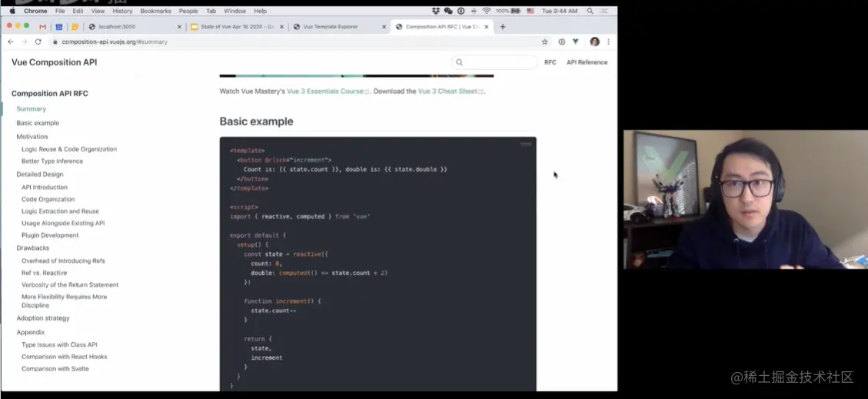Viewport: 868px width, 399px height.
Task: Open Logic Reuse & Code Organization section
Action: (69, 149)
